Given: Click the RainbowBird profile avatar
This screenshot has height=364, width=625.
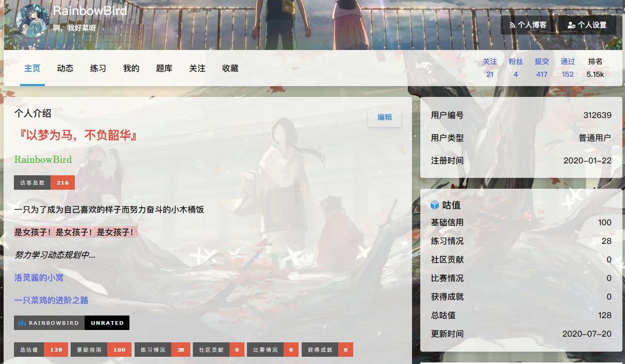Looking at the screenshot, I should pyautogui.click(x=33, y=20).
